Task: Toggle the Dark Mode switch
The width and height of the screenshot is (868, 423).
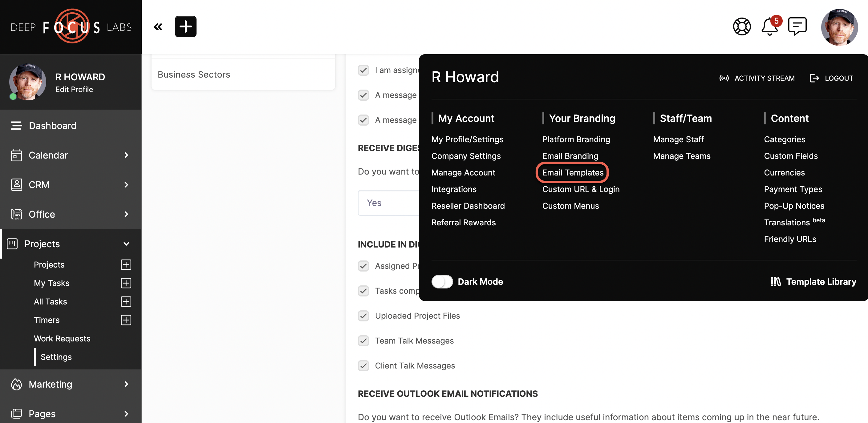Action: pos(442,282)
